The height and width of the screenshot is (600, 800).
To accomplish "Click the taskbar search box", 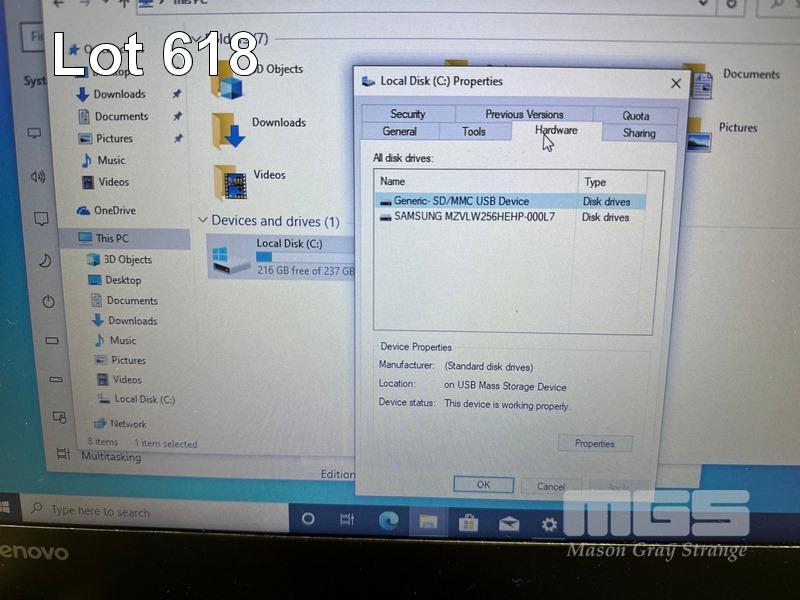I will click(150, 511).
